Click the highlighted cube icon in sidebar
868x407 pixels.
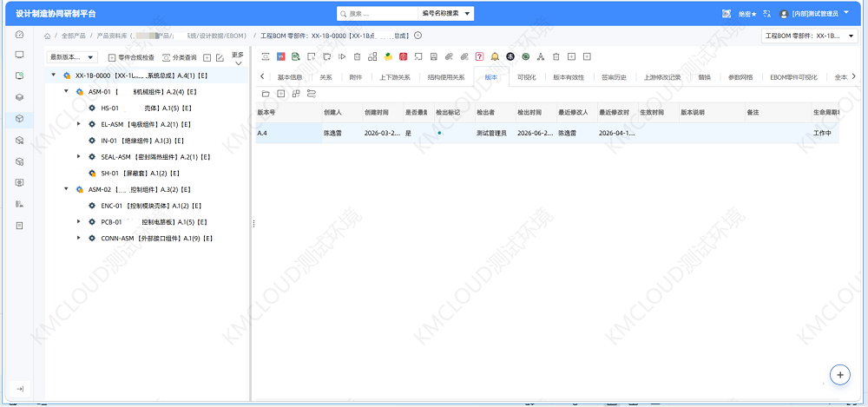coord(19,119)
